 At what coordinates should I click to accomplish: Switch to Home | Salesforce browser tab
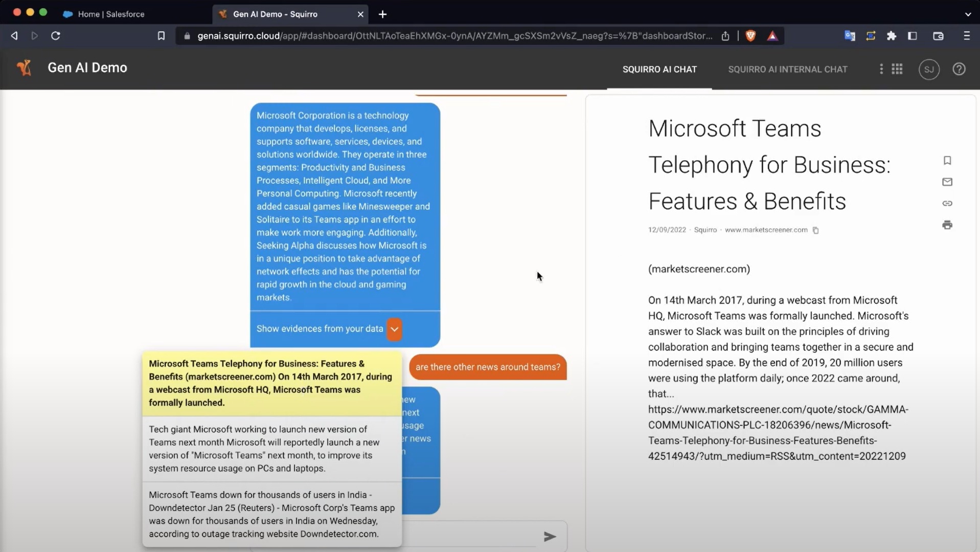pos(111,14)
